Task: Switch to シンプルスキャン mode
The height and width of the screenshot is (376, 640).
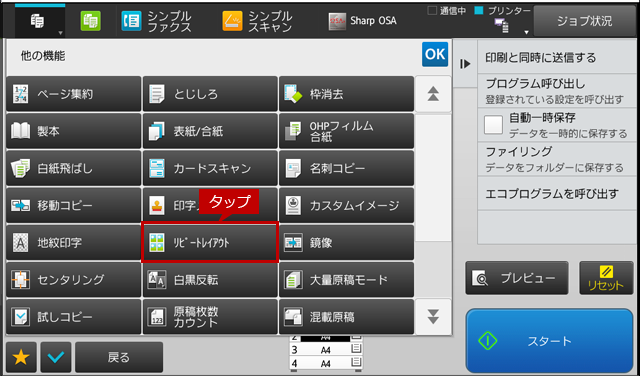Action: [258, 21]
